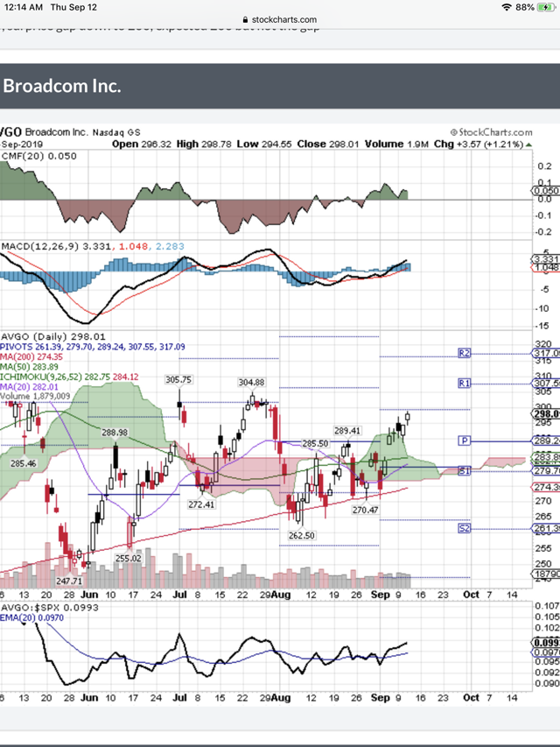
Task: Tap the Volume 1.9M header value
Action: click(x=397, y=144)
